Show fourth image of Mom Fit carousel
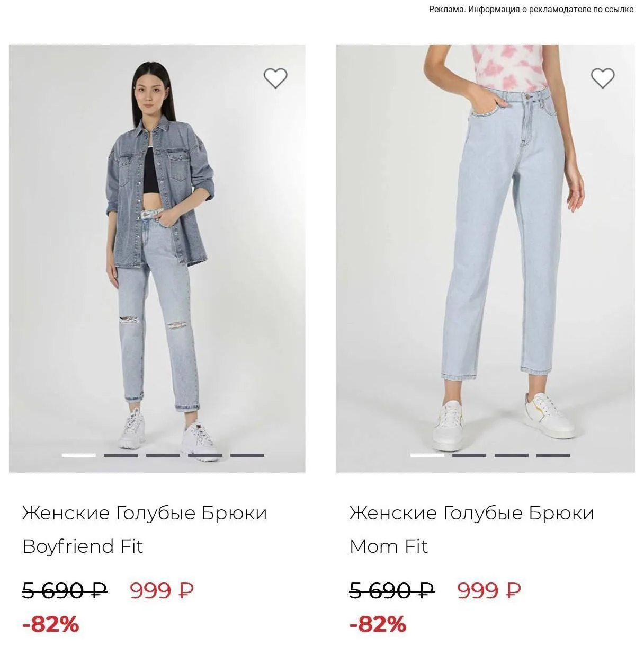Viewport: 644px width, 663px height. point(553,455)
